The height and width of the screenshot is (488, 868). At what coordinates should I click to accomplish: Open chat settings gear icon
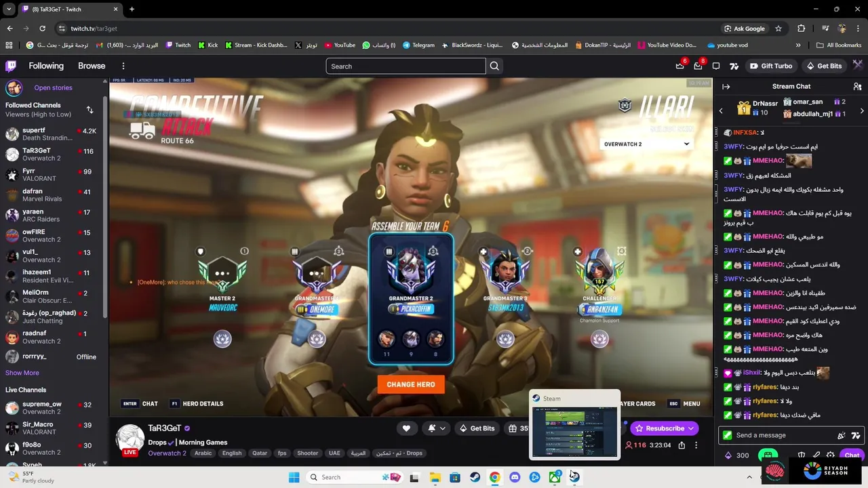pyautogui.click(x=831, y=455)
